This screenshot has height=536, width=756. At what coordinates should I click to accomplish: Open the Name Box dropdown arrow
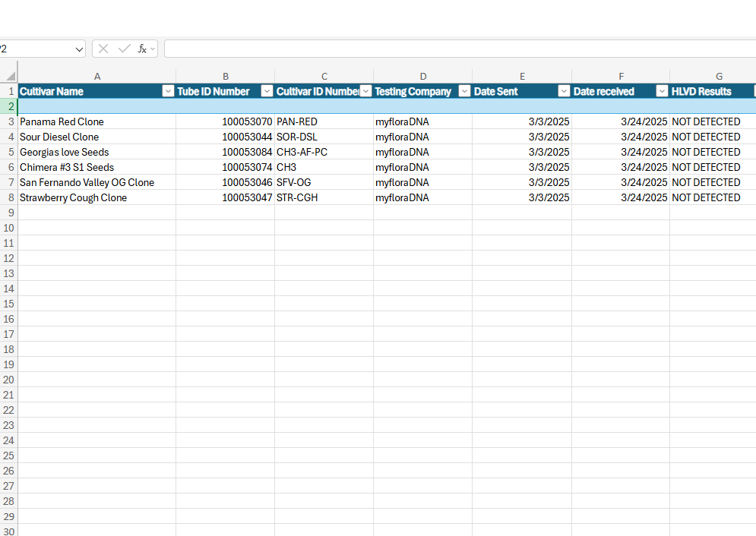click(80, 49)
